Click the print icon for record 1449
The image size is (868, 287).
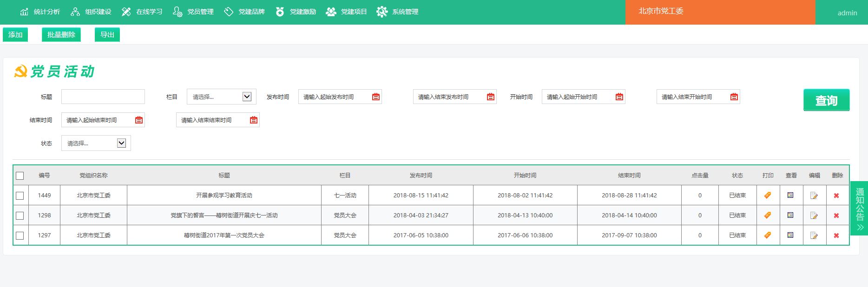point(768,196)
